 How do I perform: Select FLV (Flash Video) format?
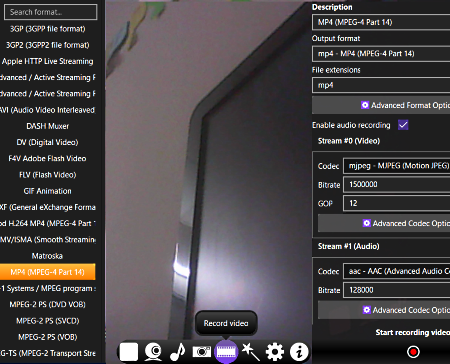click(48, 175)
